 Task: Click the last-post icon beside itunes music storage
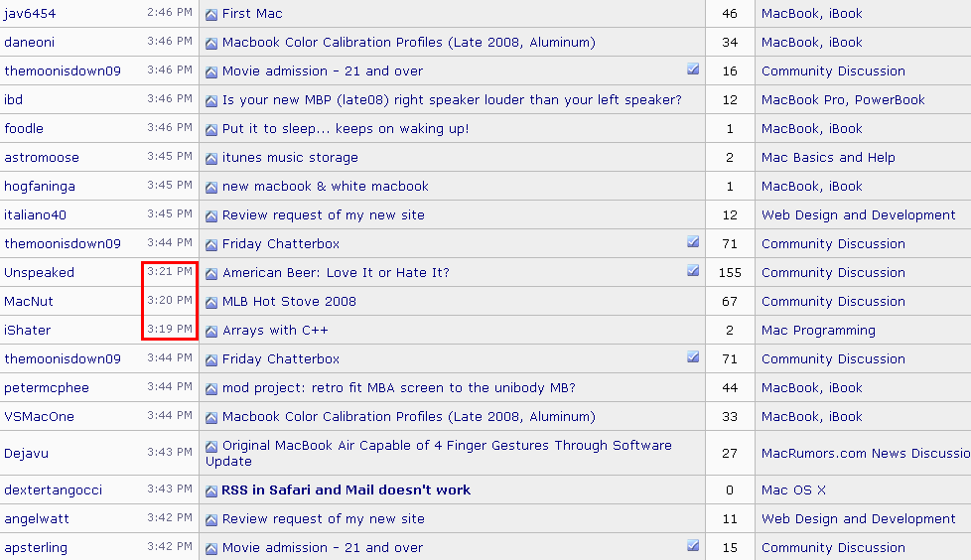point(211,159)
